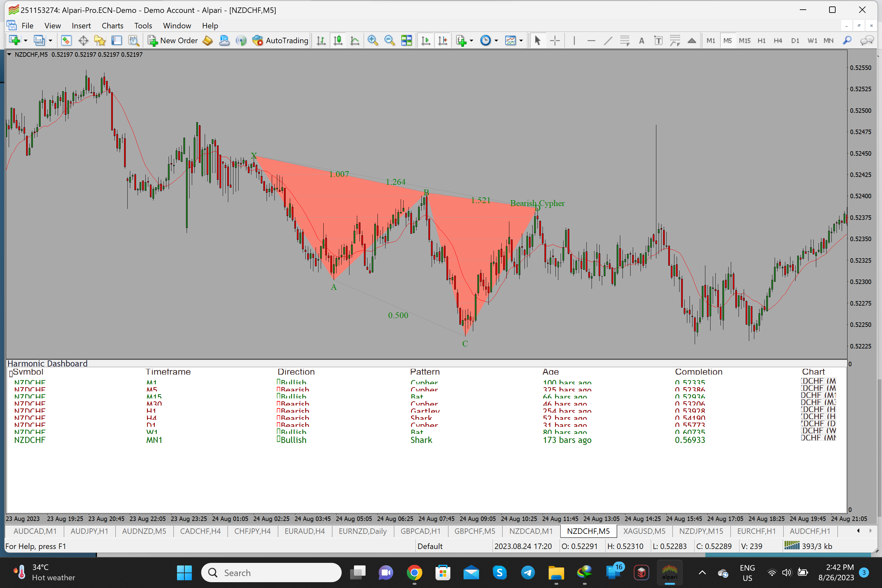Expand the Periods dropdown arrow
882x588 pixels.
496,41
